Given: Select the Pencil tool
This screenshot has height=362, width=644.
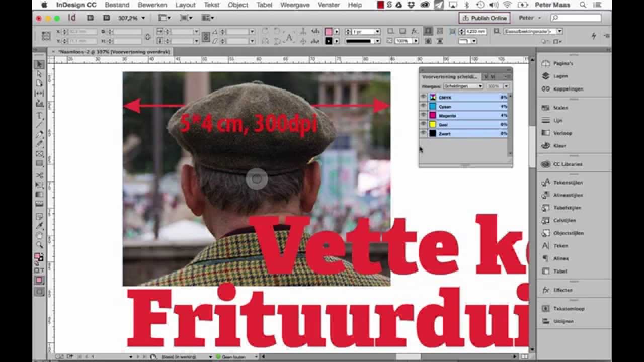Looking at the screenshot, I should [40, 144].
